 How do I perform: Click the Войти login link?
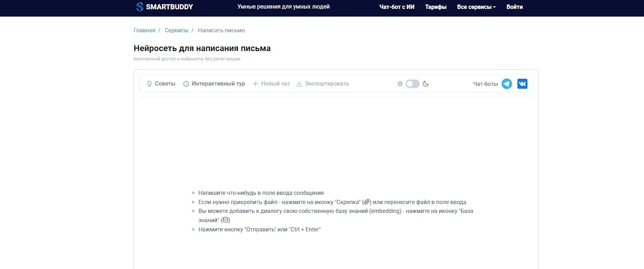514,7
